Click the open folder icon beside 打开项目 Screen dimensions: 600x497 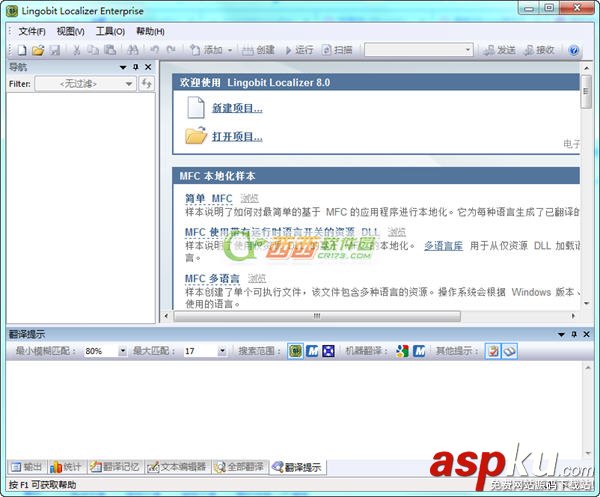(x=196, y=136)
